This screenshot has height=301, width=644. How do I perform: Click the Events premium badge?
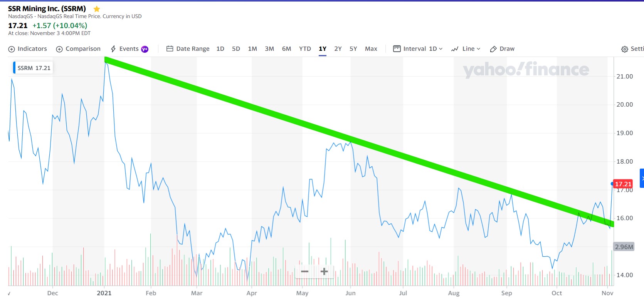[145, 49]
